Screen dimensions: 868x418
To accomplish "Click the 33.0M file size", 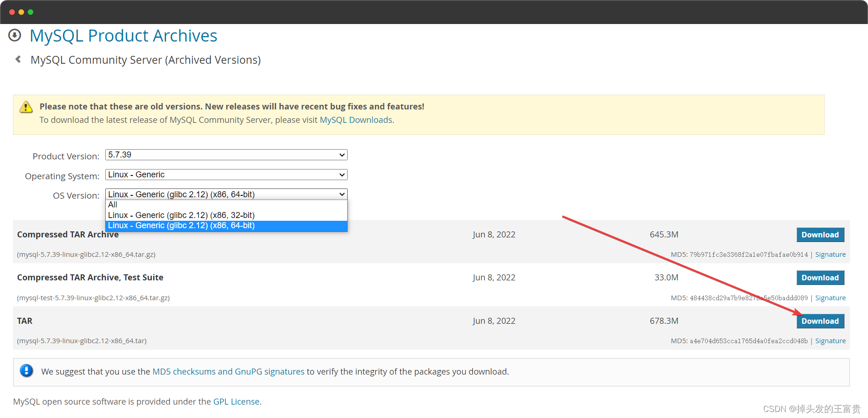I will 666,278.
